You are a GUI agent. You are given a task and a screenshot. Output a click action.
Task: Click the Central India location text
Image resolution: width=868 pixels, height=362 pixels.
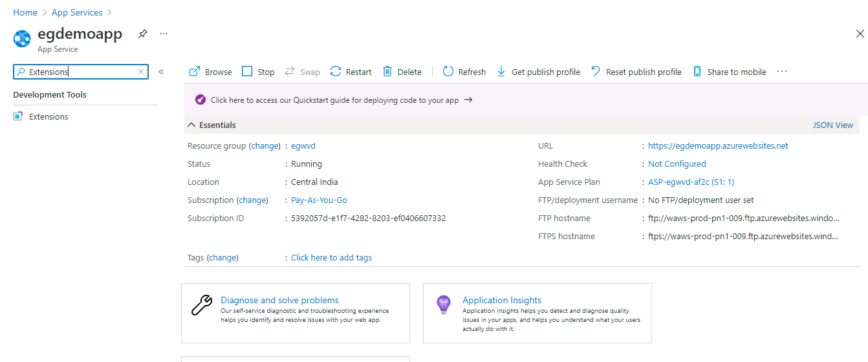pyautogui.click(x=314, y=182)
